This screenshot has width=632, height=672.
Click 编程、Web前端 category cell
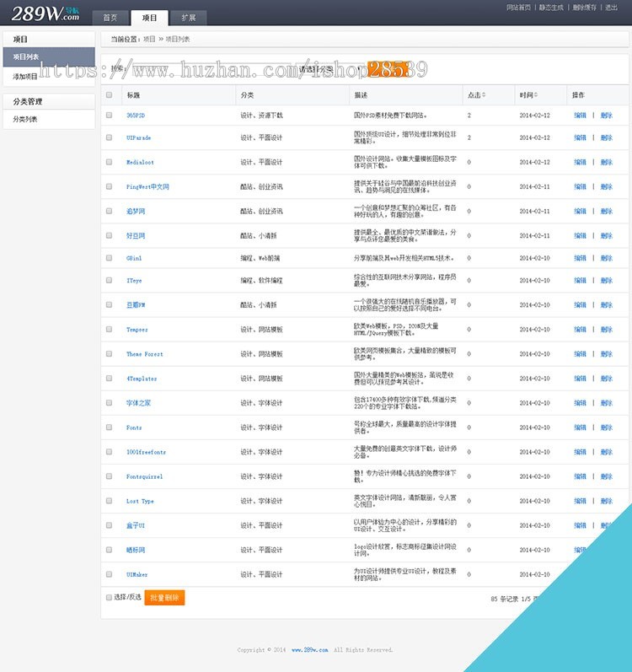point(260,258)
